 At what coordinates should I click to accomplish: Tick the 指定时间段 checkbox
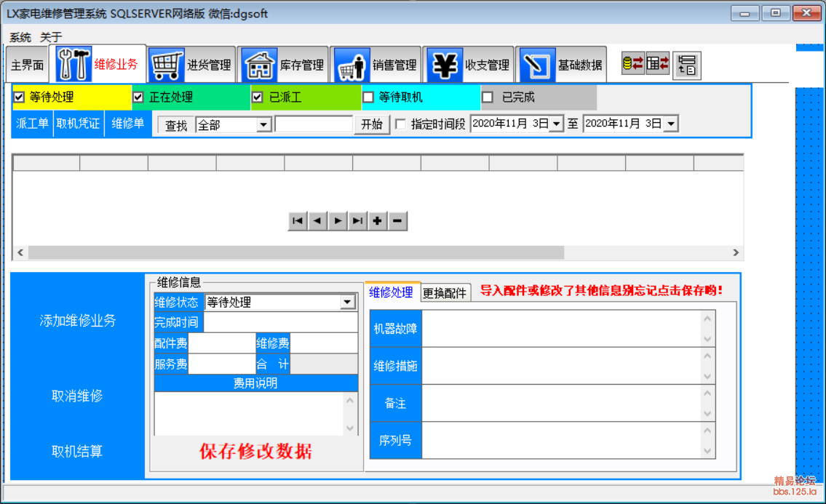coord(400,124)
